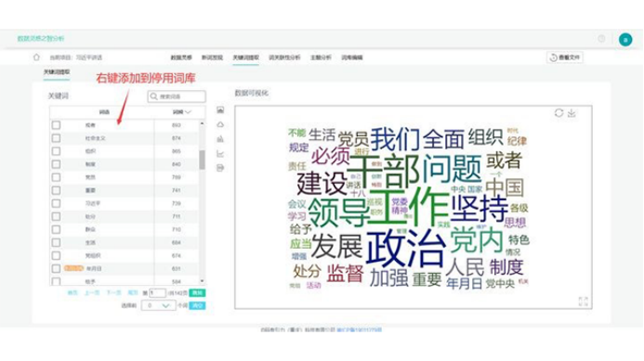
Task: Click the keyword list scroll-up arrow
Action: (202, 123)
